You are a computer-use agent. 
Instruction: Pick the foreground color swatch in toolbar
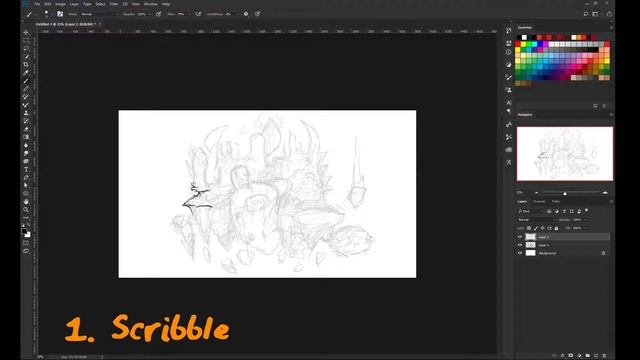(24, 231)
